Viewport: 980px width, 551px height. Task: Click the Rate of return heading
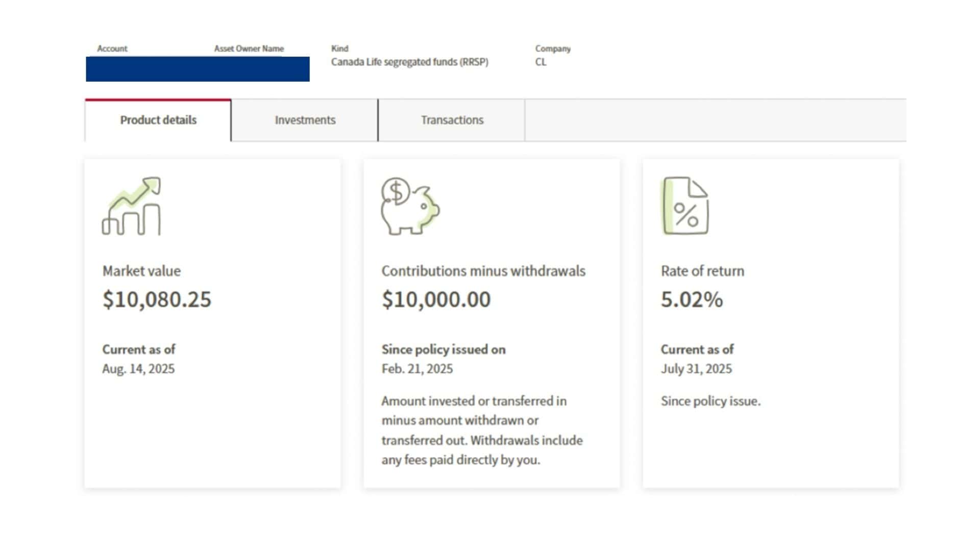pos(702,271)
